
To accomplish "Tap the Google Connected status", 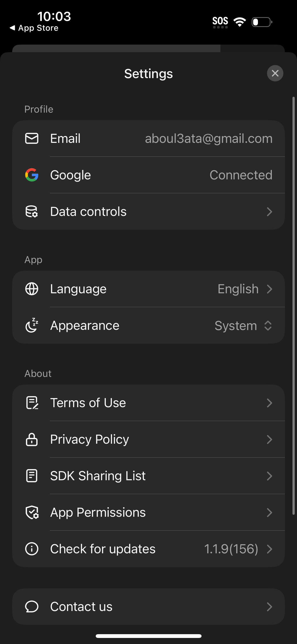I will [241, 175].
